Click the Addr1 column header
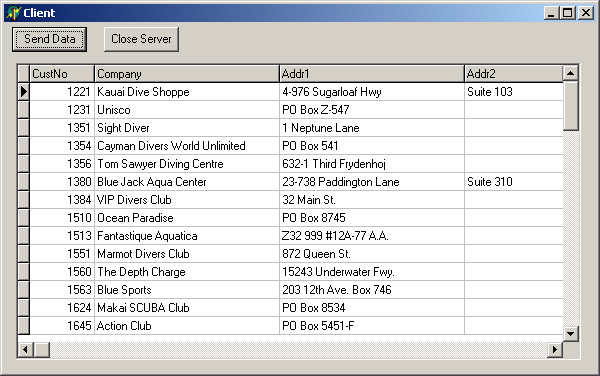600x376 pixels. pyautogui.click(x=372, y=73)
